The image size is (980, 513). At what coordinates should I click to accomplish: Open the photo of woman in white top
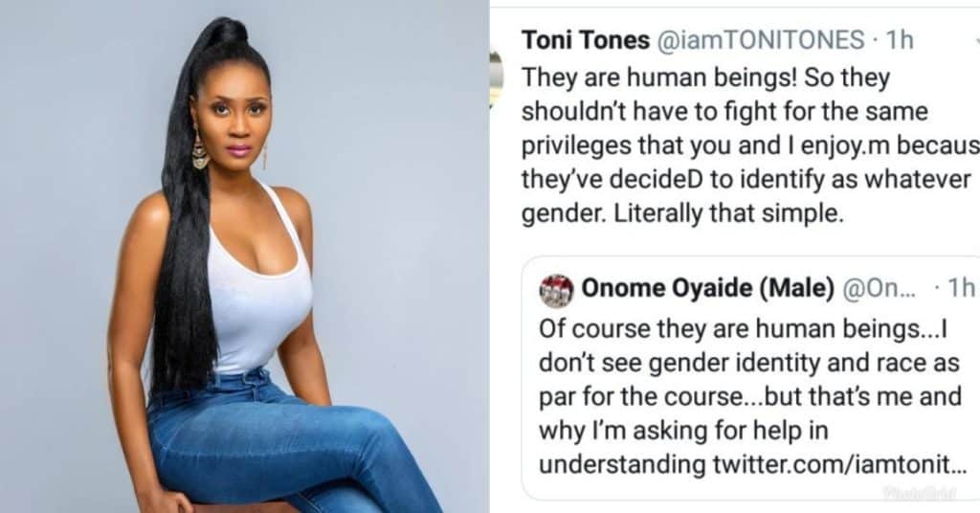244,256
